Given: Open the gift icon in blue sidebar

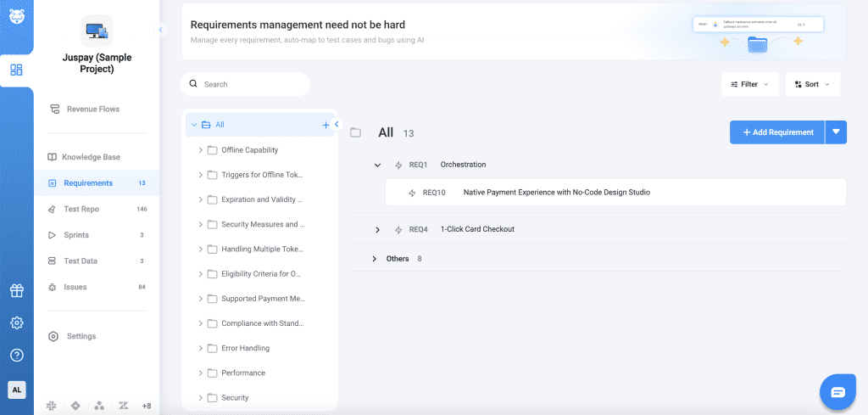Looking at the screenshot, I should tap(17, 291).
